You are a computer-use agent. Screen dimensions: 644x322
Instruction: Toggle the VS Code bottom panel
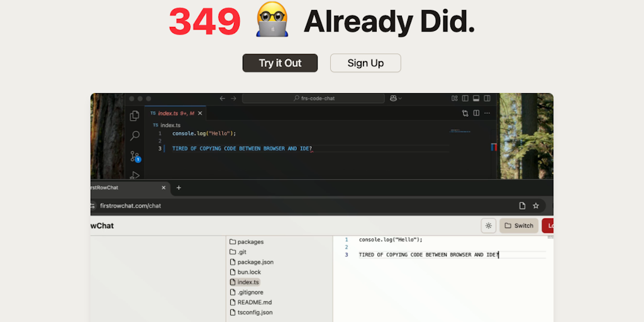pos(476,99)
